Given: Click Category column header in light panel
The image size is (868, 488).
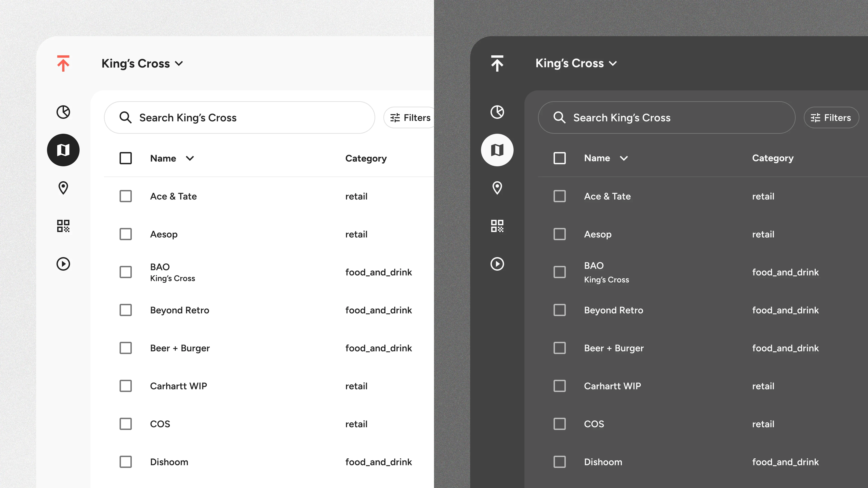Looking at the screenshot, I should tap(366, 159).
